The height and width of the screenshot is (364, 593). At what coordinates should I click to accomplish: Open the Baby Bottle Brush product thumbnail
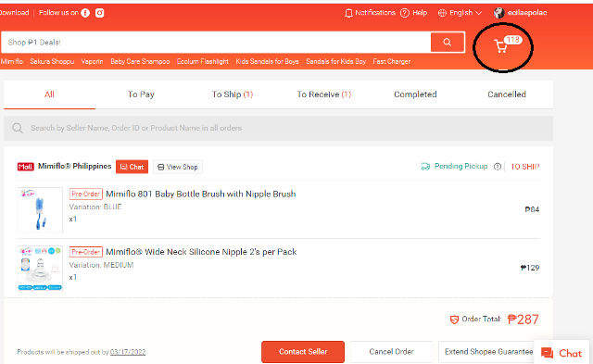(x=40, y=209)
